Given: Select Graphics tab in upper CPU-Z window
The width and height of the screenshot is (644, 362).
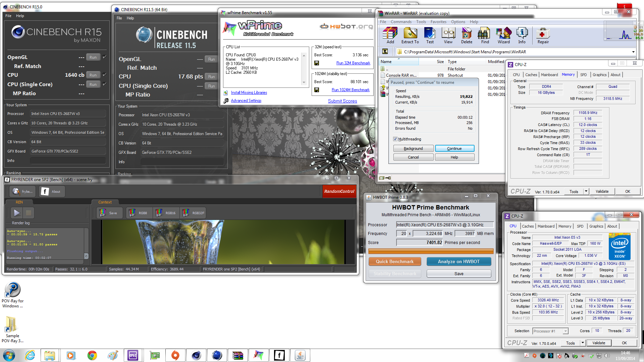Looking at the screenshot, I should point(599,75).
